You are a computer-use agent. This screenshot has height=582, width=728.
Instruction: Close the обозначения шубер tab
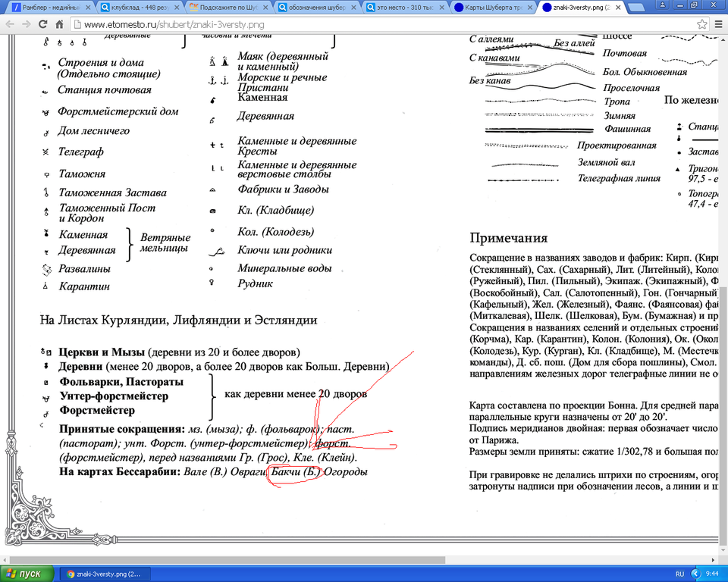pos(354,8)
